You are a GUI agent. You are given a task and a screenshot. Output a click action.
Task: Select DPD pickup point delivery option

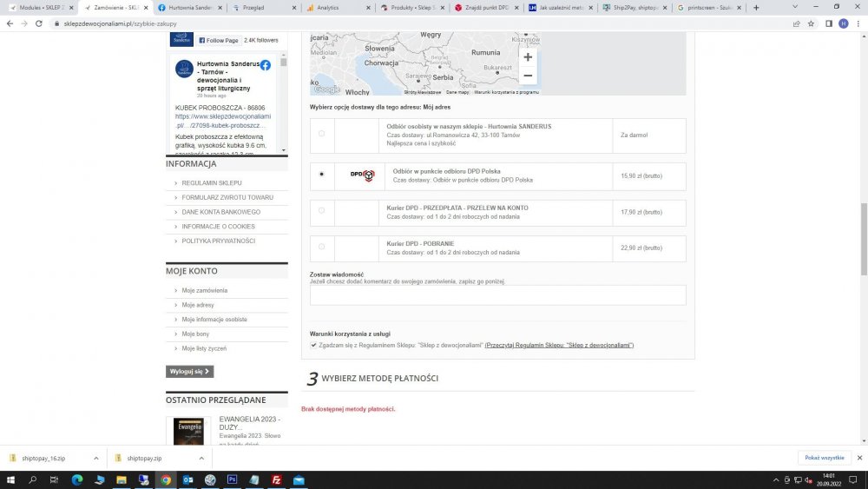pos(322,174)
